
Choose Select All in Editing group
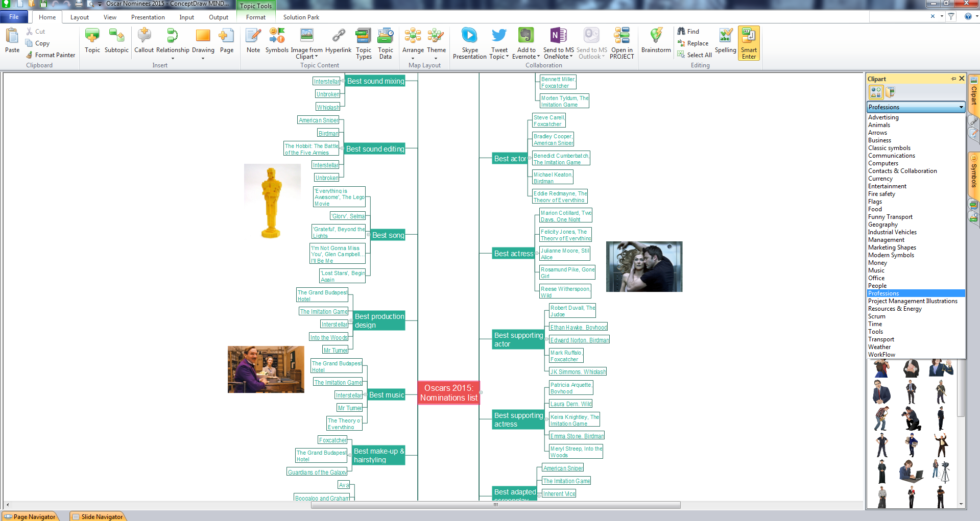tap(694, 55)
